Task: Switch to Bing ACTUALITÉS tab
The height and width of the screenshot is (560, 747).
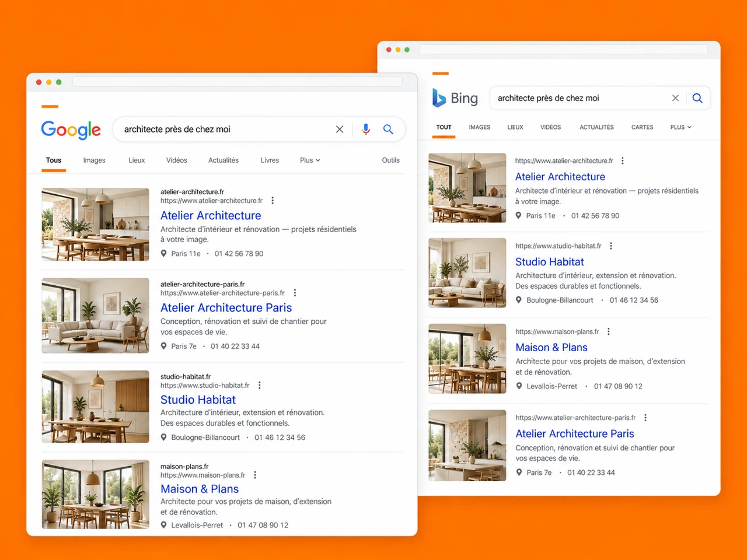Action: coord(596,127)
